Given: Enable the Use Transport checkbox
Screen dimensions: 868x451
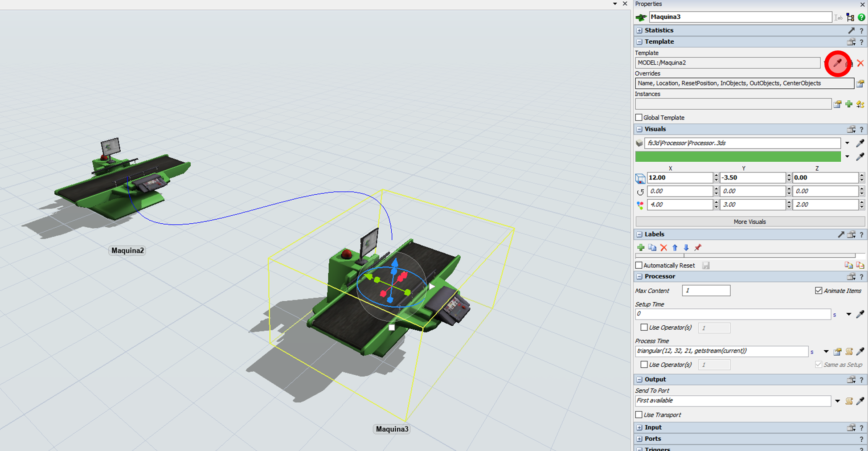Looking at the screenshot, I should 639,415.
